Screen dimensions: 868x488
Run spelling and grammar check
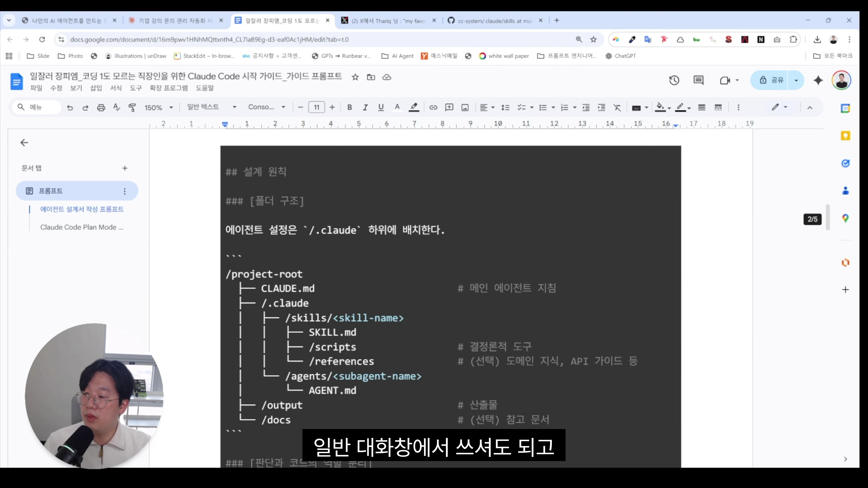(117, 108)
